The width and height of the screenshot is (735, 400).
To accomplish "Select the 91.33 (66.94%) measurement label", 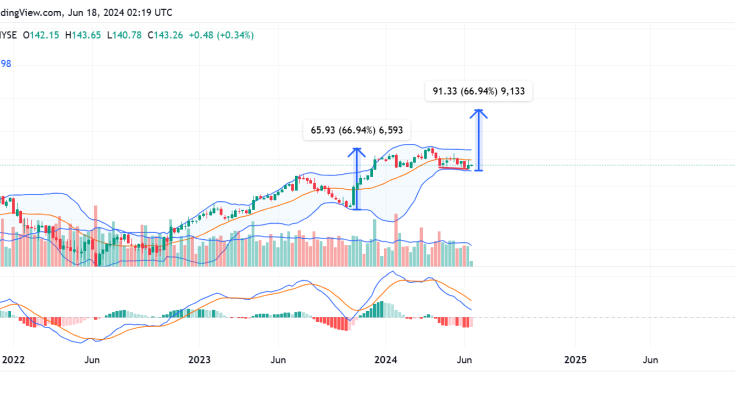I will [478, 91].
